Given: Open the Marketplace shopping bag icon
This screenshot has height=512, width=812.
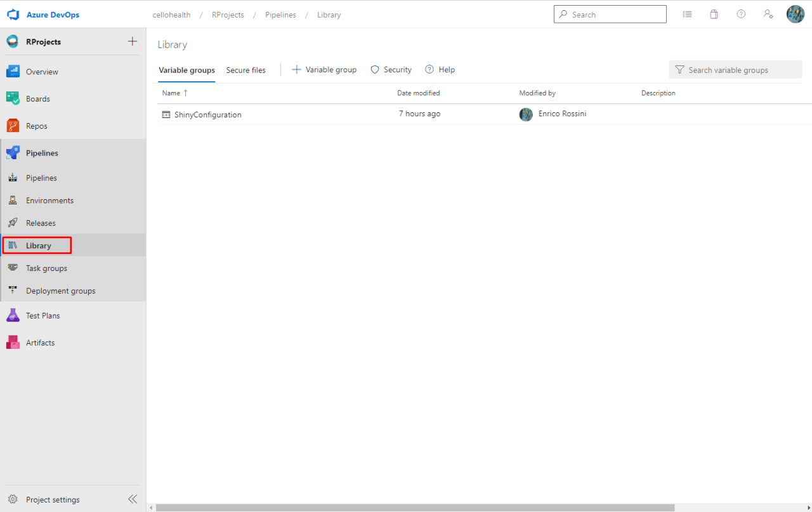Looking at the screenshot, I should [x=714, y=14].
